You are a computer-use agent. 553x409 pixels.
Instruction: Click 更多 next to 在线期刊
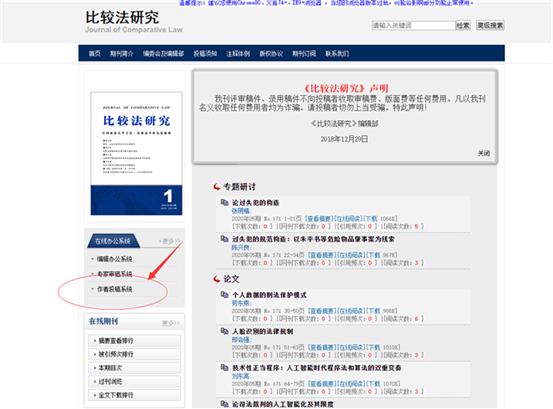(171, 323)
